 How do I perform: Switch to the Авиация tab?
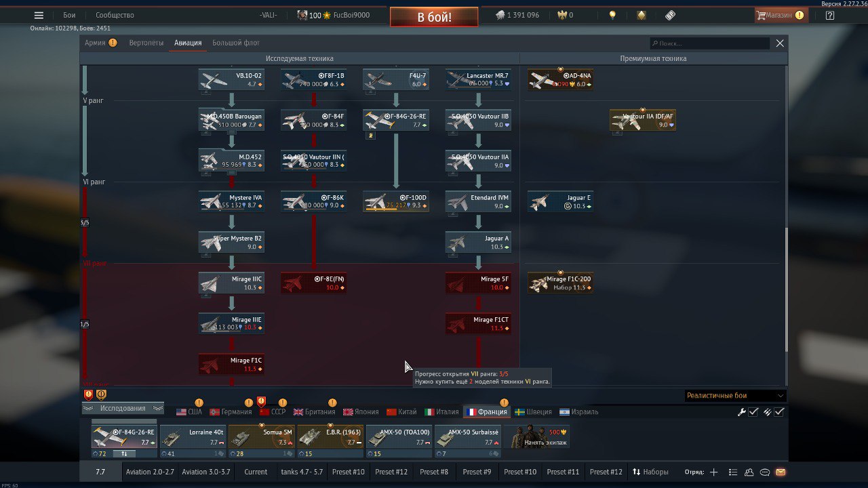pos(188,43)
